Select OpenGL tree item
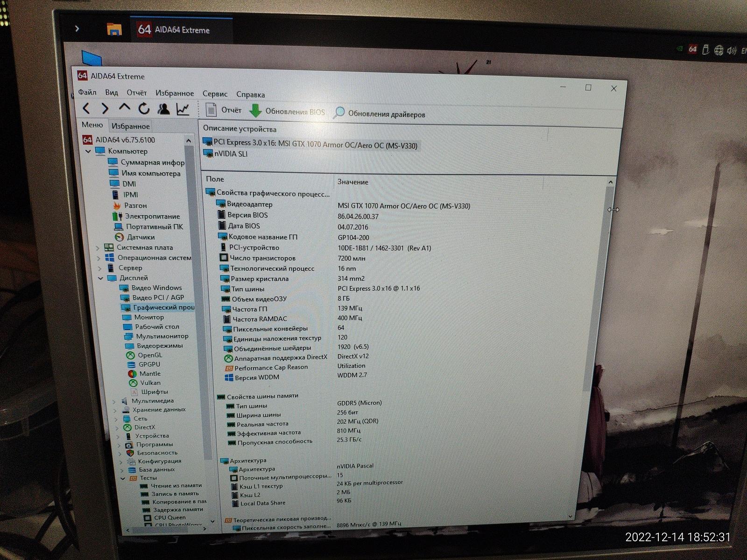 pyautogui.click(x=145, y=355)
